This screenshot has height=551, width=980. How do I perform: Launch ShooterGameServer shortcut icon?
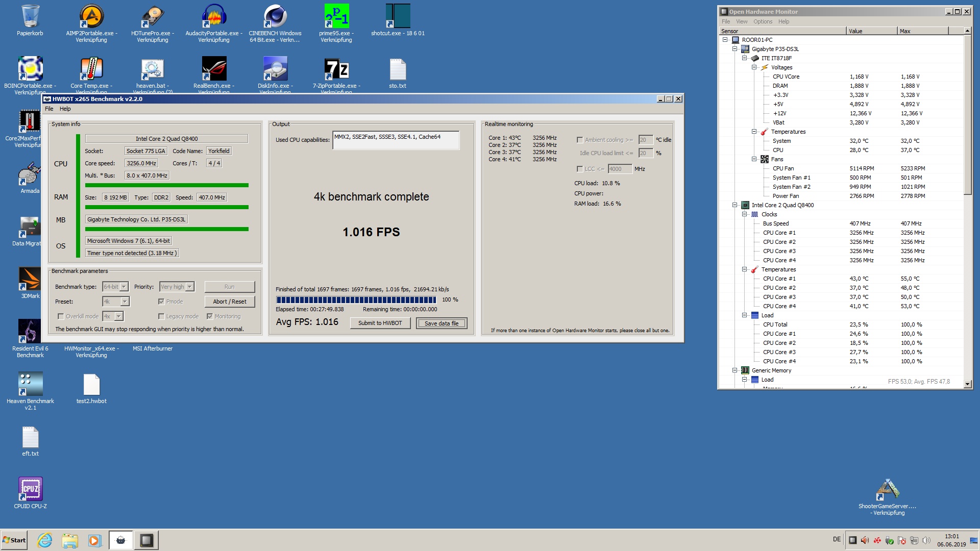click(x=888, y=489)
